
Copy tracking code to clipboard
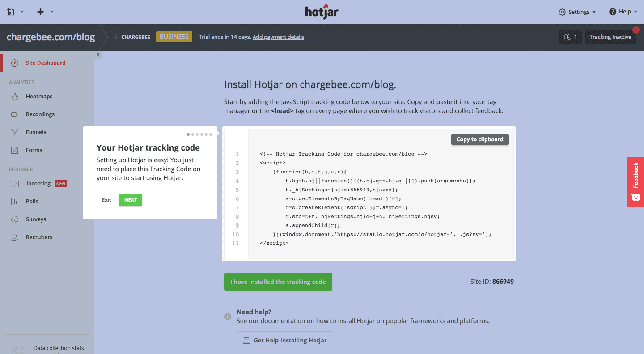(480, 139)
